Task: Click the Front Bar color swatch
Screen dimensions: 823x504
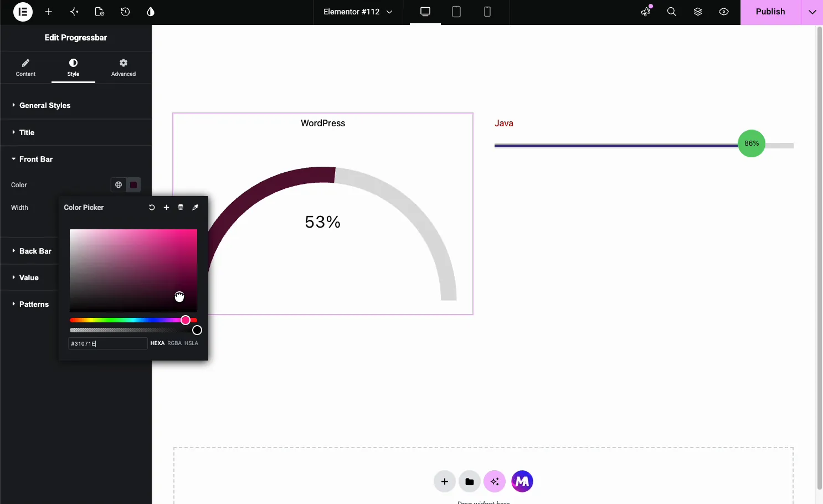Action: [133, 185]
